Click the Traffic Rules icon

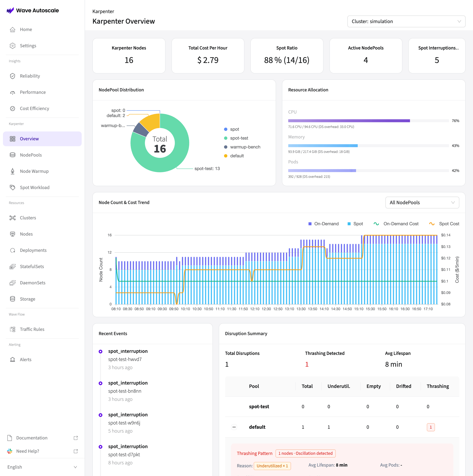pos(13,330)
